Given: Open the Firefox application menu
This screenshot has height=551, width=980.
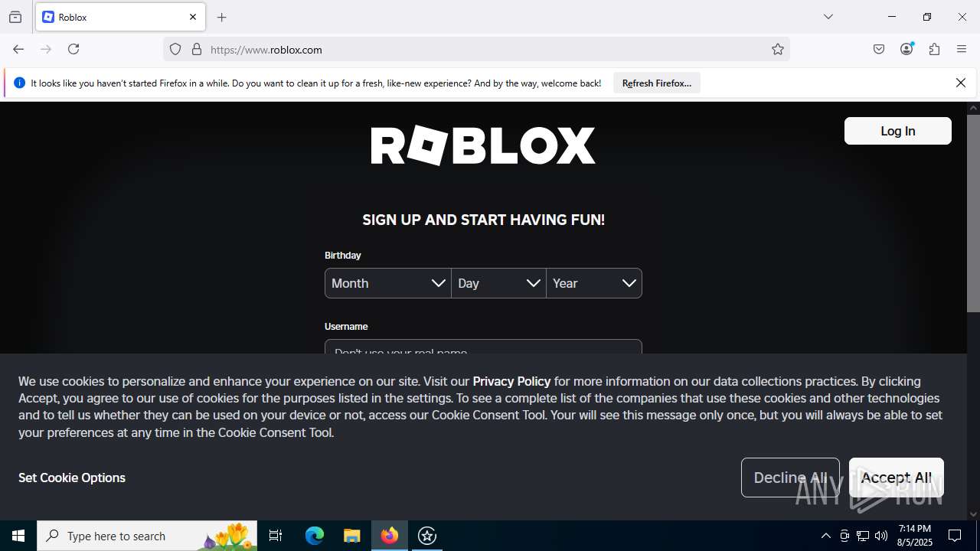Looking at the screenshot, I should click(x=962, y=49).
